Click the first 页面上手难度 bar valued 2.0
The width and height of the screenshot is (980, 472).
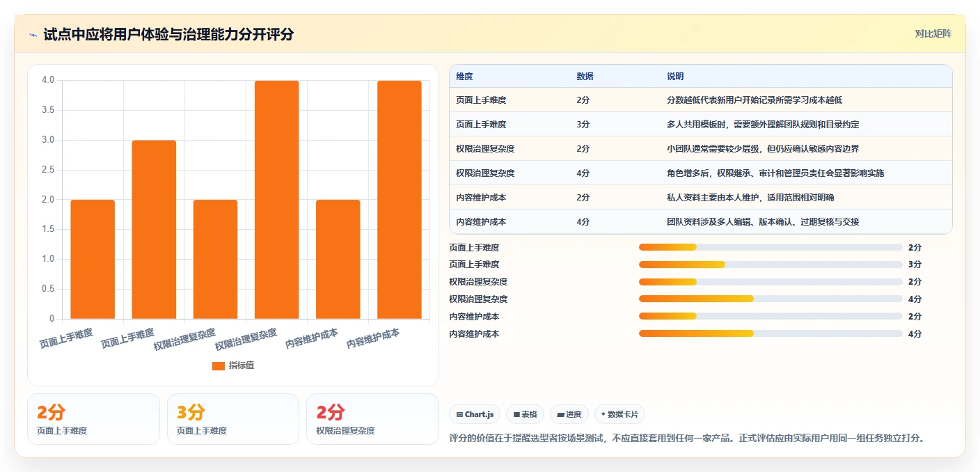click(93, 259)
